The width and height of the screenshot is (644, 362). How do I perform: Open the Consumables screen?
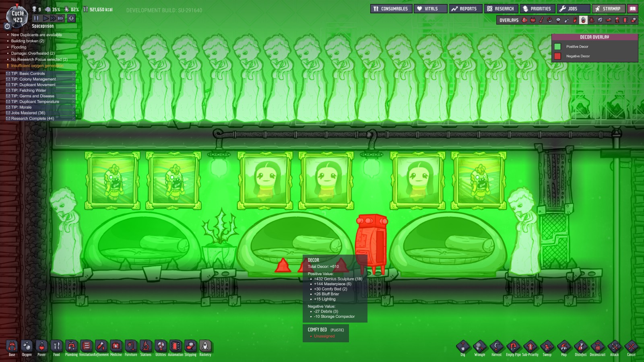[x=391, y=8]
